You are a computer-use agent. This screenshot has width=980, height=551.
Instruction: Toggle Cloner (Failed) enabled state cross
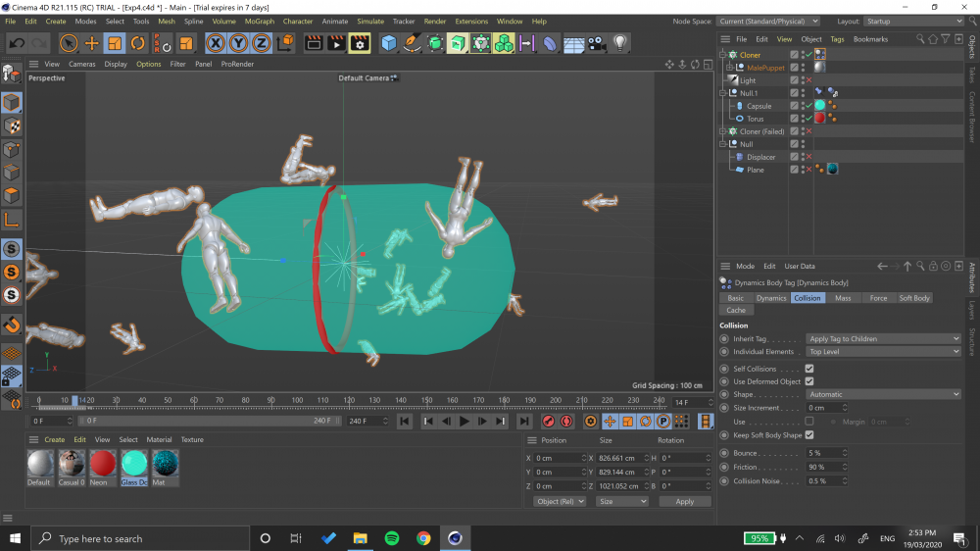pos(808,131)
